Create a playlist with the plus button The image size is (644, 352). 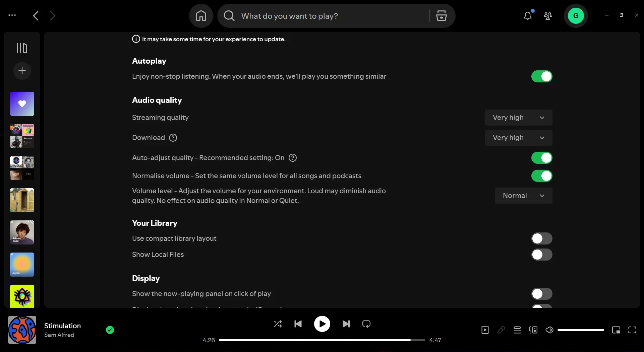[x=22, y=71]
